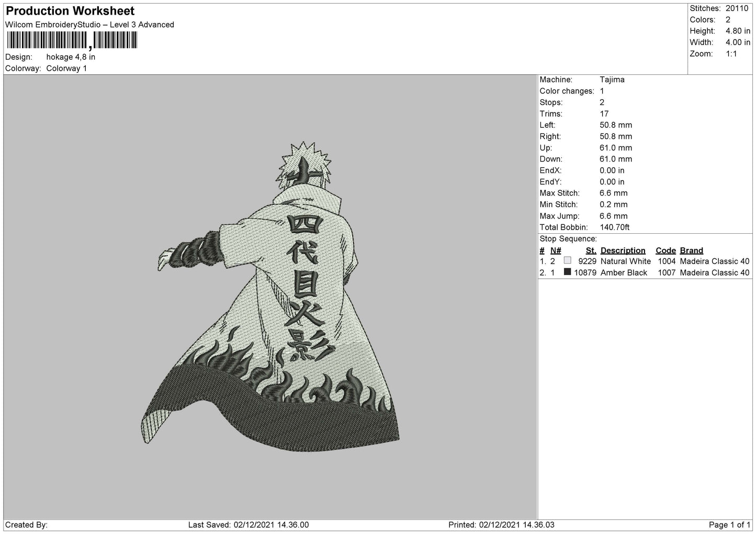Click the Up value 61.0 mm
The image size is (756, 534).
(616, 147)
